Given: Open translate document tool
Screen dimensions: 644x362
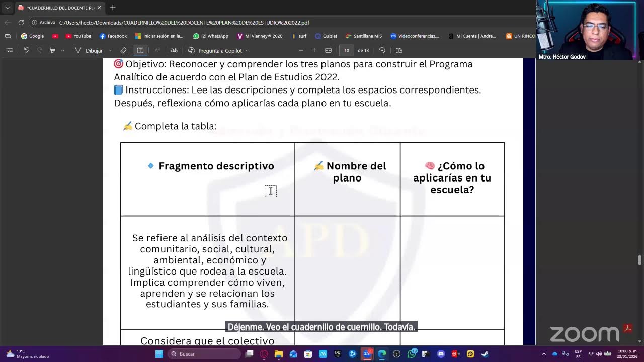Looking at the screenshot, I should point(174,50).
